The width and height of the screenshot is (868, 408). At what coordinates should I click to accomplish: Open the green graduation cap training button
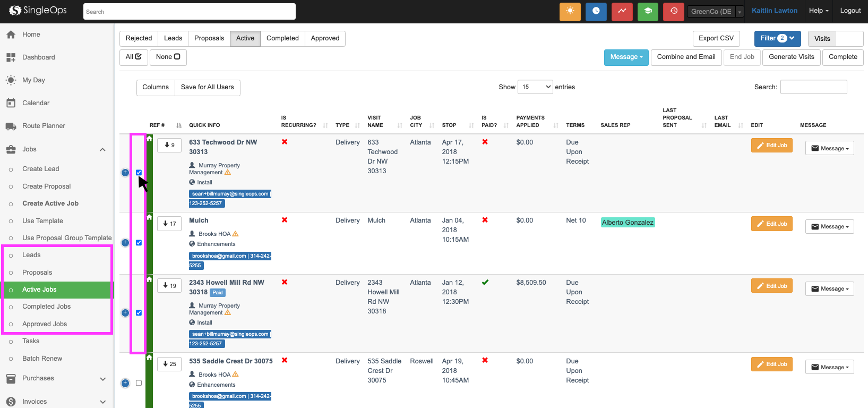tap(648, 11)
